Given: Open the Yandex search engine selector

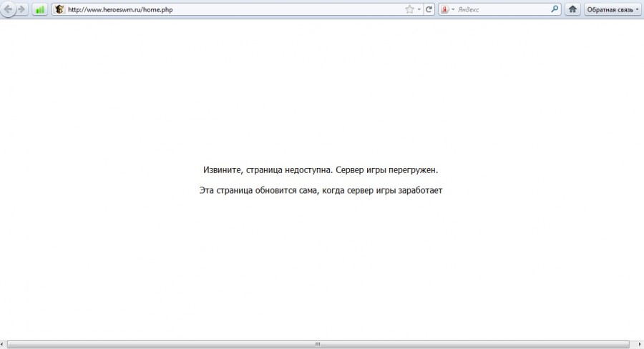Looking at the screenshot, I should point(447,9).
